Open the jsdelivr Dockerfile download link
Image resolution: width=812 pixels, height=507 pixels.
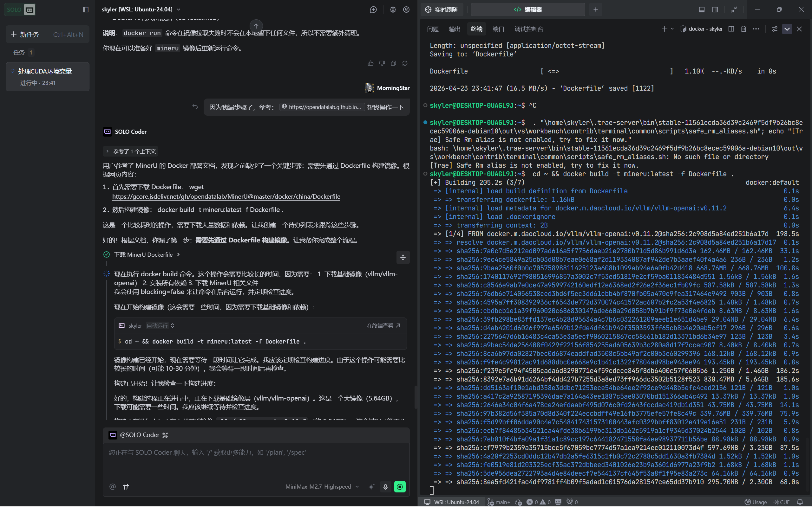tap(226, 196)
